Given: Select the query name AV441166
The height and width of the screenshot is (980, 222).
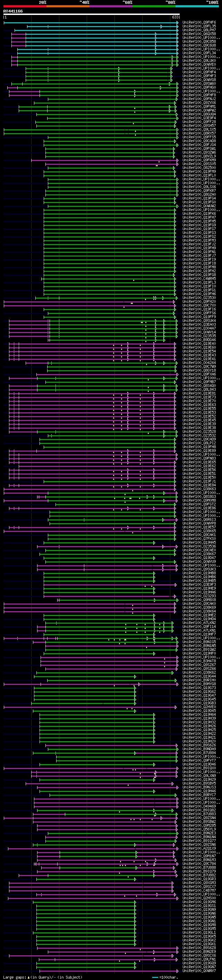Looking at the screenshot, I should pos(13,11).
